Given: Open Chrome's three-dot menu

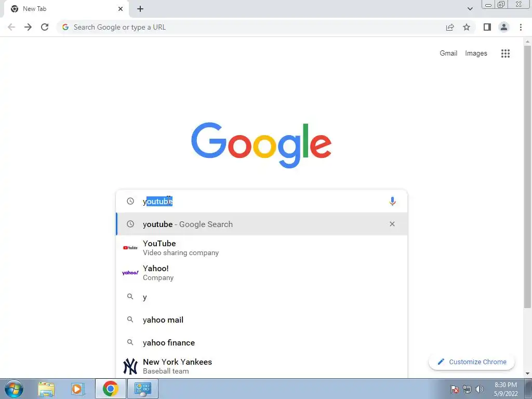Looking at the screenshot, I should pyautogui.click(x=521, y=27).
